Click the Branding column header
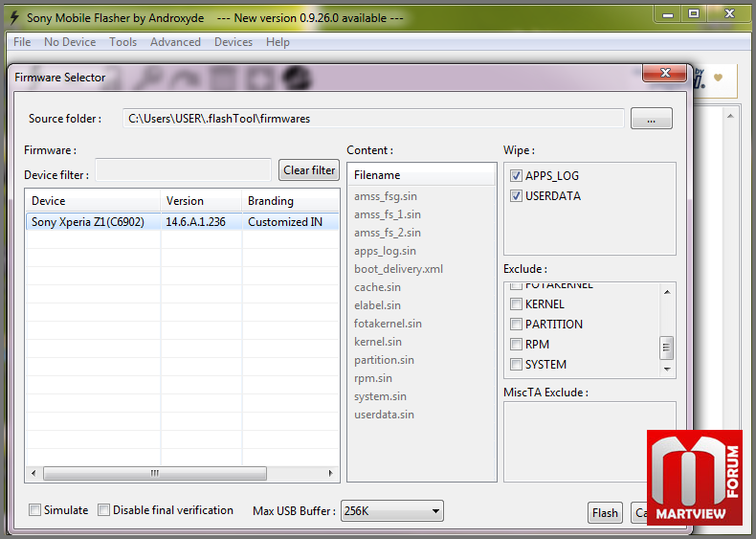Screen dimensions: 756x539 click(x=291, y=201)
